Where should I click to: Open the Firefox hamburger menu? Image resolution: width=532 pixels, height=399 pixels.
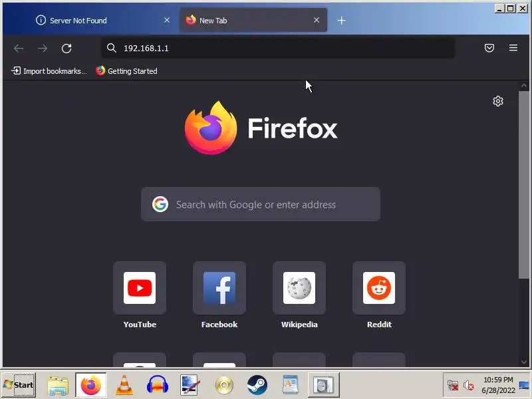(x=513, y=48)
